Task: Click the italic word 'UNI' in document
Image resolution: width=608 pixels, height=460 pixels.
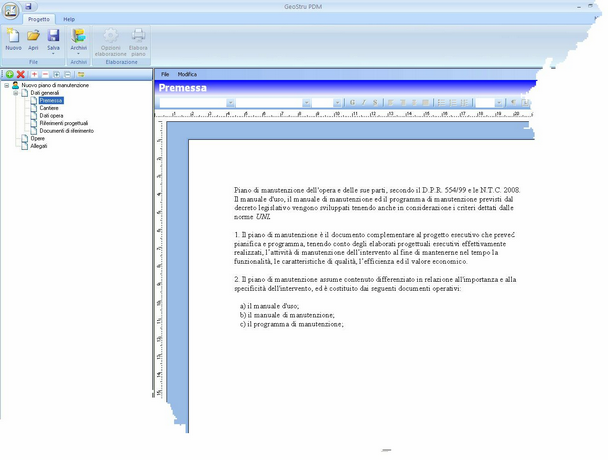Action: pos(263,217)
